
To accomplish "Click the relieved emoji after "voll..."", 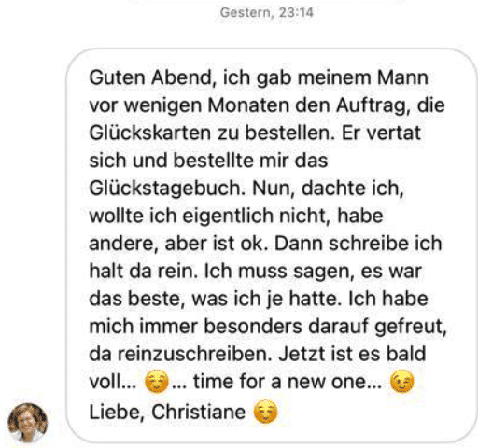I will 157,381.
